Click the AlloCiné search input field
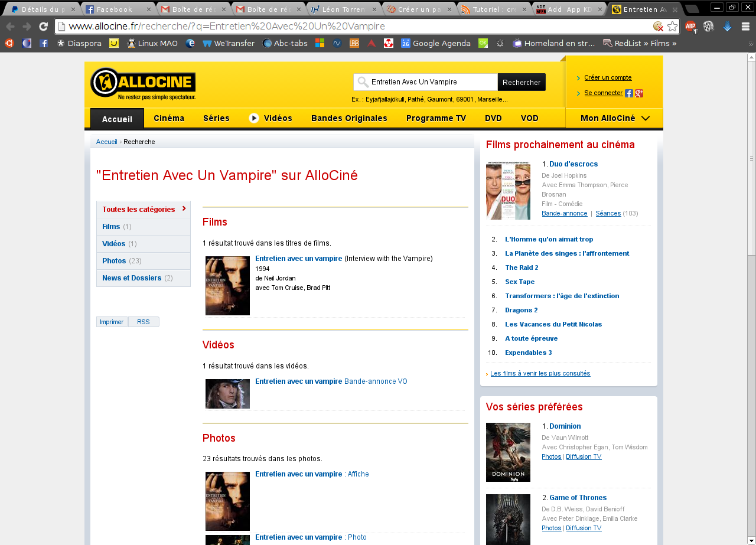The height and width of the screenshot is (545, 756). tap(425, 82)
